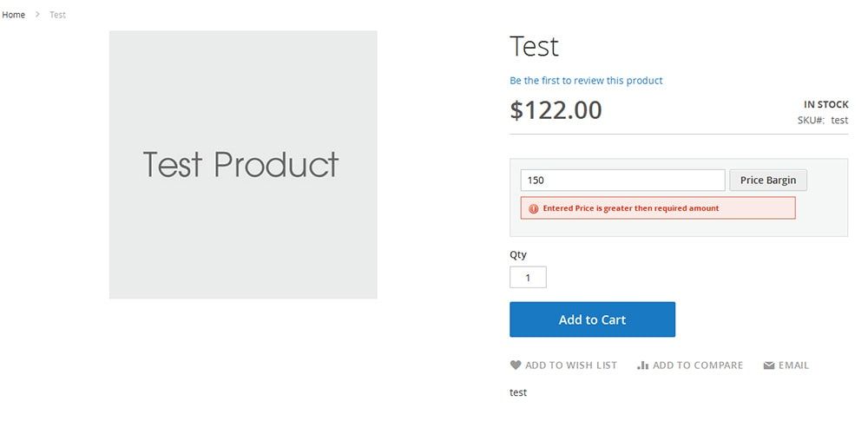Click the envelope email icon
The height and width of the screenshot is (428, 868).
[x=769, y=365]
